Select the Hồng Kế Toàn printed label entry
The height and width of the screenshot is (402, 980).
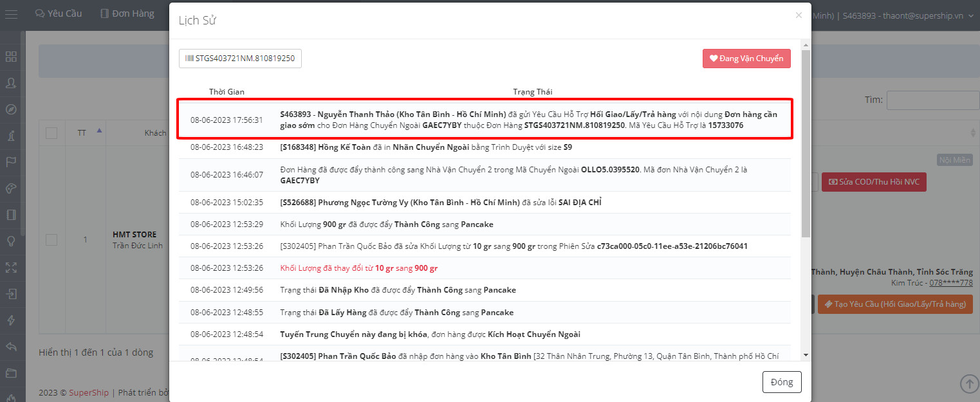(485, 147)
